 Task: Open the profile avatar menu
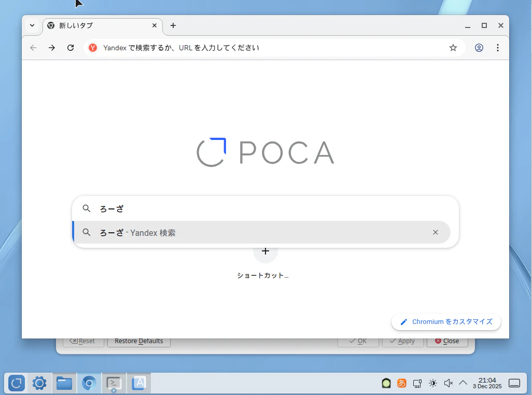point(479,48)
